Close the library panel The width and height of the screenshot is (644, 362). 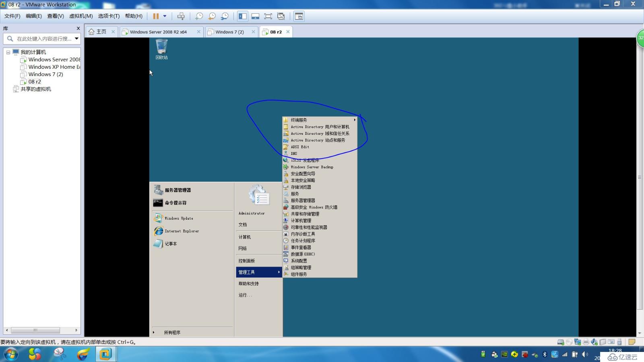tap(78, 28)
